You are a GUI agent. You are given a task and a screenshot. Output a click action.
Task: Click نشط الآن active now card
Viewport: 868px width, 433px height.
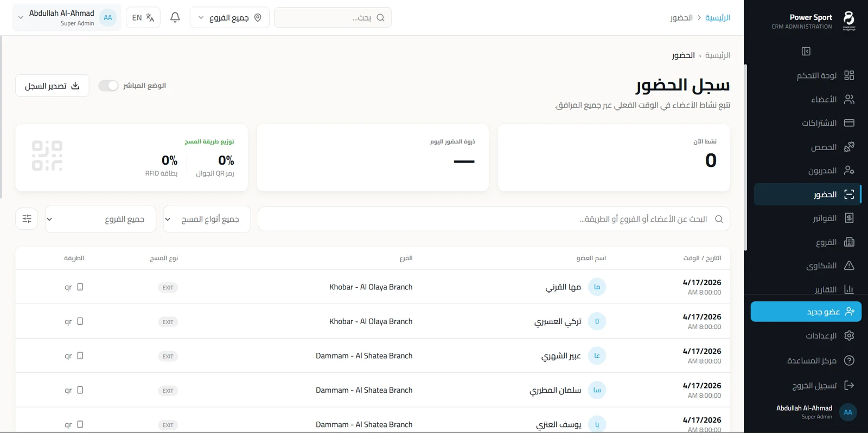pos(614,158)
